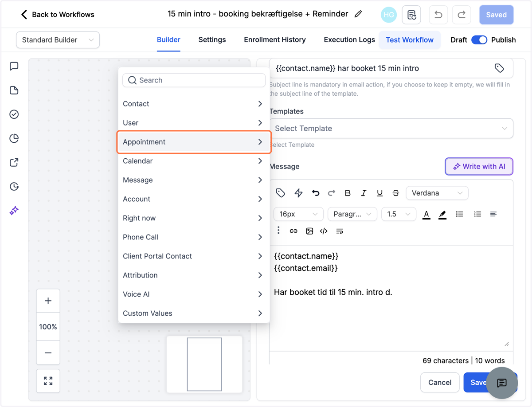Open the workflow version history icon
This screenshot has height=407, width=532.
click(x=411, y=15)
